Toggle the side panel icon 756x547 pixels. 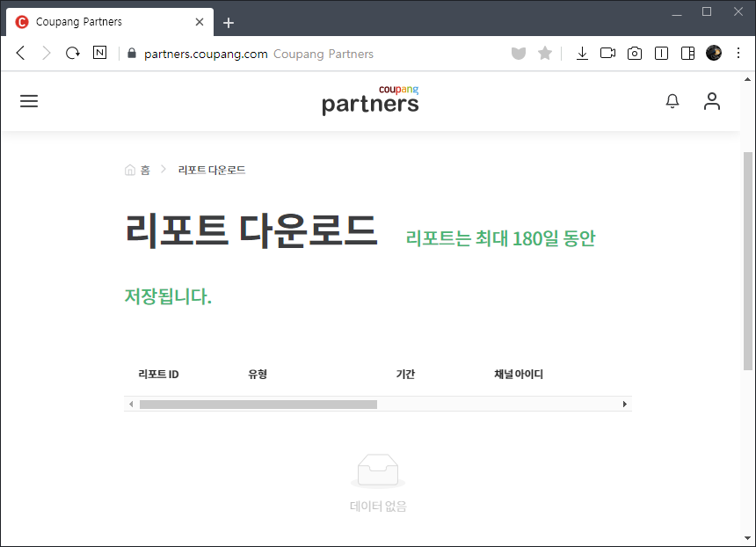click(687, 53)
